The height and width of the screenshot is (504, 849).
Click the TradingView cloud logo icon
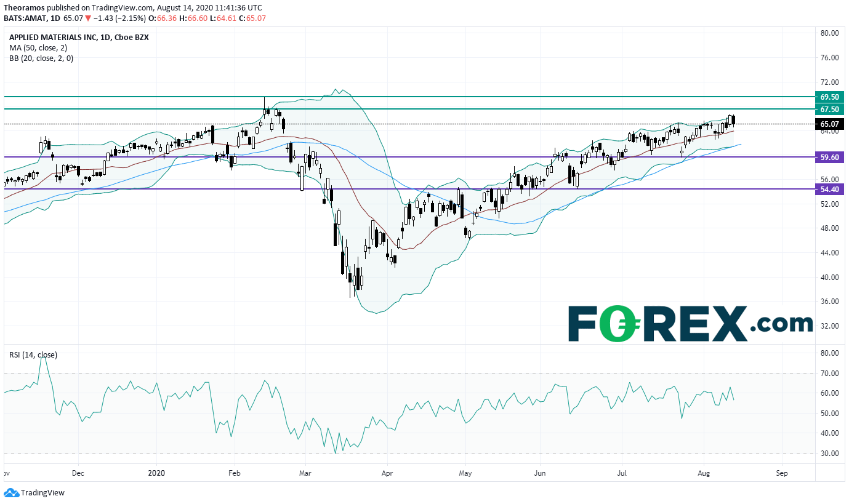[11, 493]
